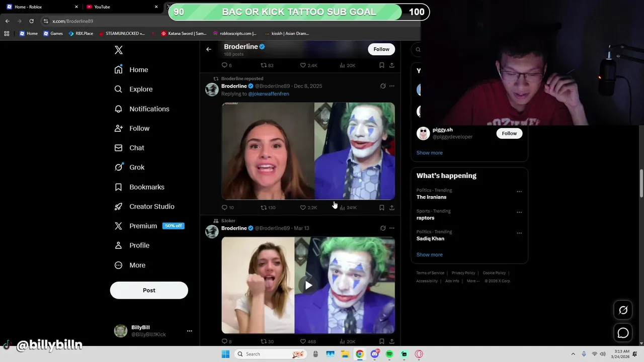Open Grok action on Dec 8 post
Viewport: 644px width, 362px height.
(x=383, y=86)
